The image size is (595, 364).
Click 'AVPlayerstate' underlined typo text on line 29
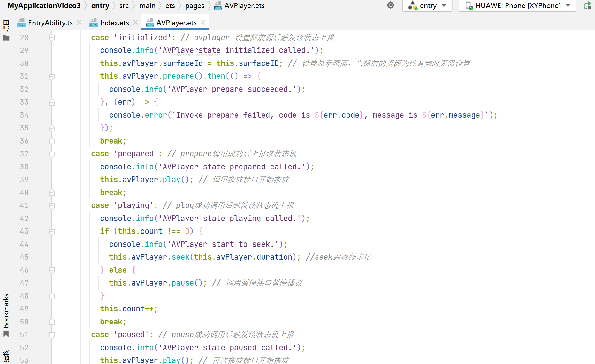pyautogui.click(x=192, y=50)
